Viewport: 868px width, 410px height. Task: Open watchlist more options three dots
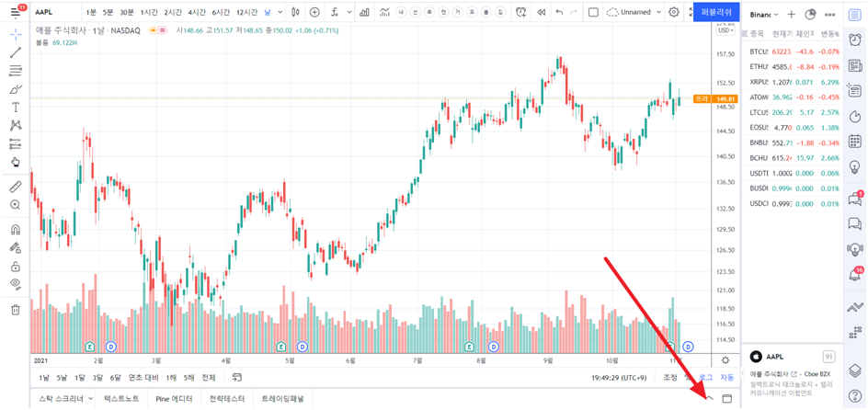tap(829, 15)
